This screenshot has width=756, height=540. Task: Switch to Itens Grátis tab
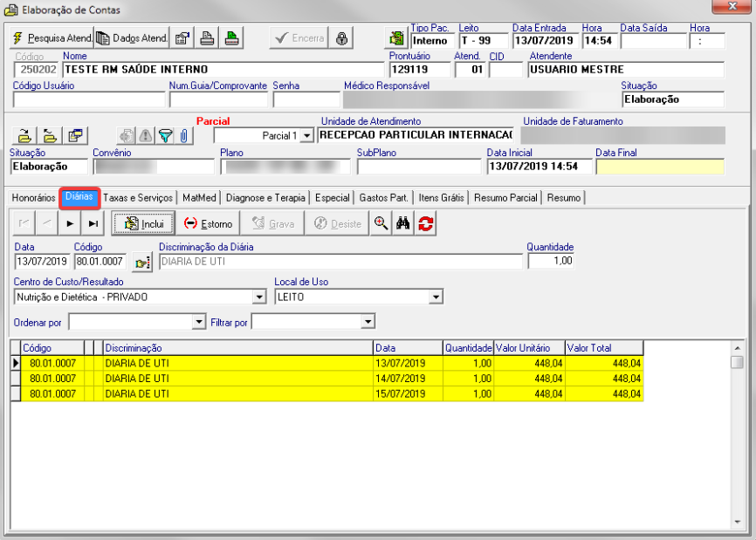[441, 198]
